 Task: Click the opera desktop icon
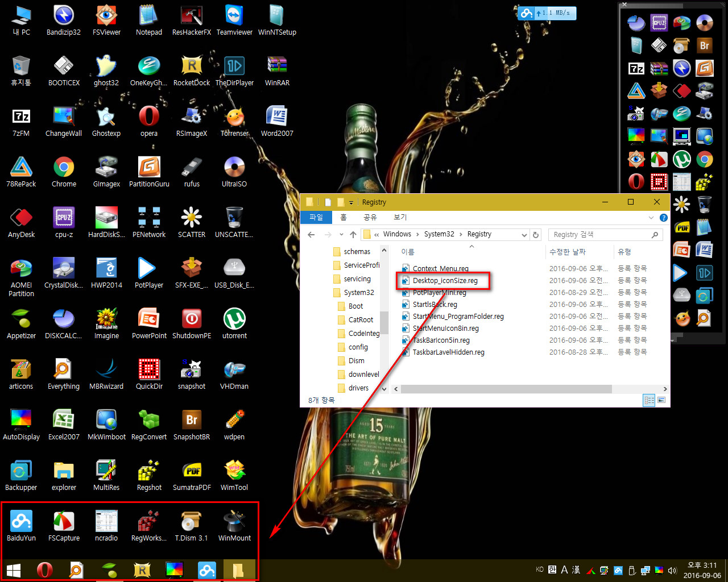149,122
